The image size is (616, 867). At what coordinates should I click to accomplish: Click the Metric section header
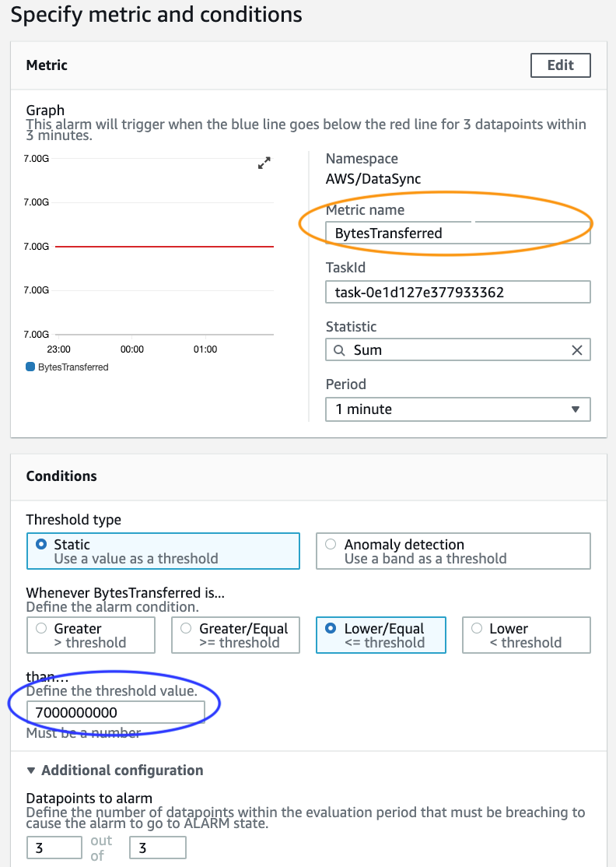(45, 65)
